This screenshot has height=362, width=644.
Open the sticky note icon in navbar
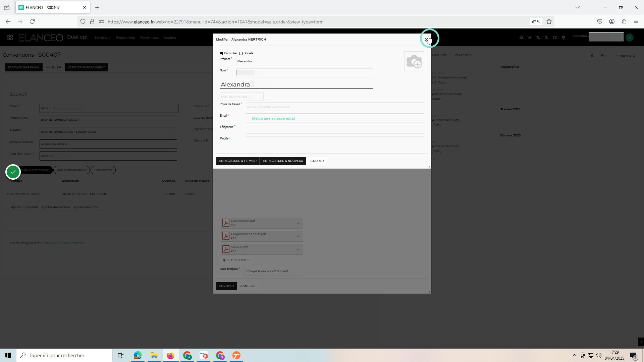pos(555,38)
